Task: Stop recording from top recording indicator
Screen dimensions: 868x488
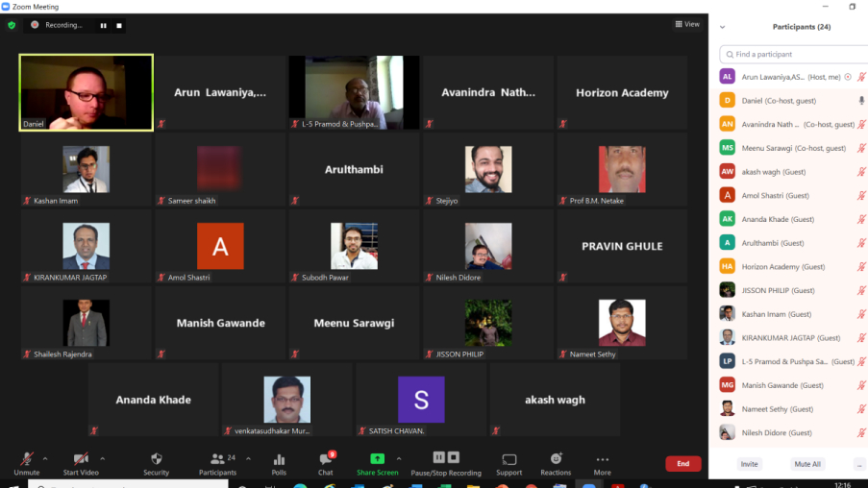Action: [x=119, y=25]
